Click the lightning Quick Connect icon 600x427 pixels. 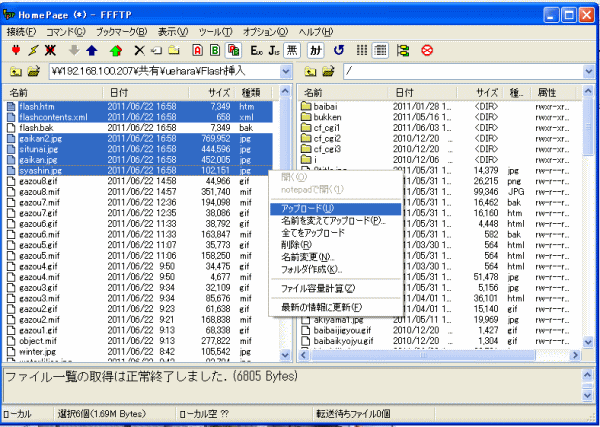pyautogui.click(x=33, y=50)
